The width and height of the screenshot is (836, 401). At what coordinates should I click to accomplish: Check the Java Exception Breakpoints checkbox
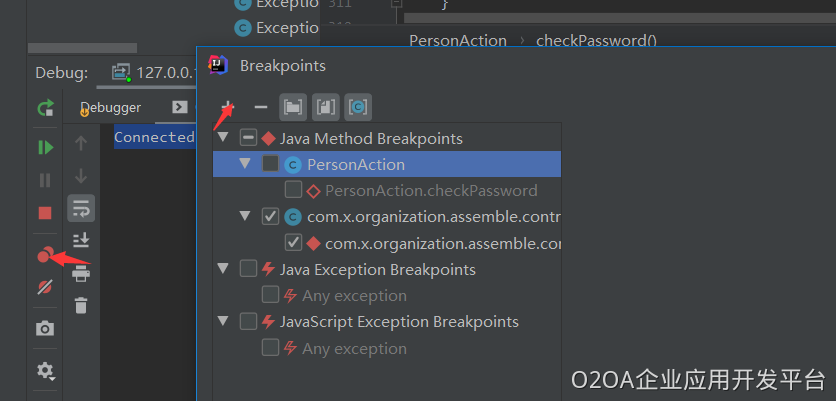(249, 269)
